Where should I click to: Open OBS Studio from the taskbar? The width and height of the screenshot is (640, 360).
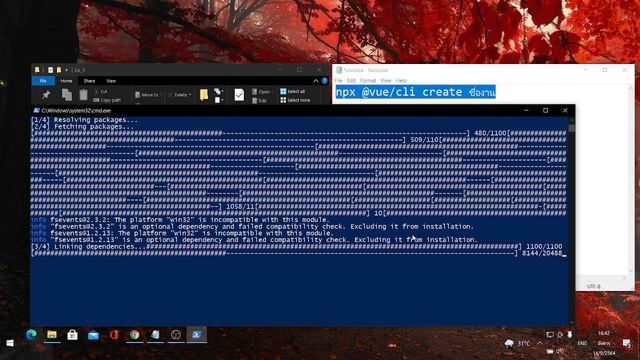(x=176, y=335)
